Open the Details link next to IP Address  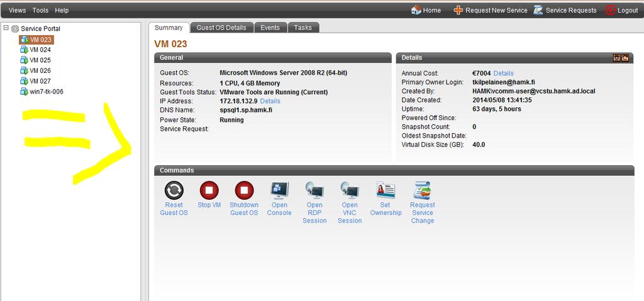(270, 101)
